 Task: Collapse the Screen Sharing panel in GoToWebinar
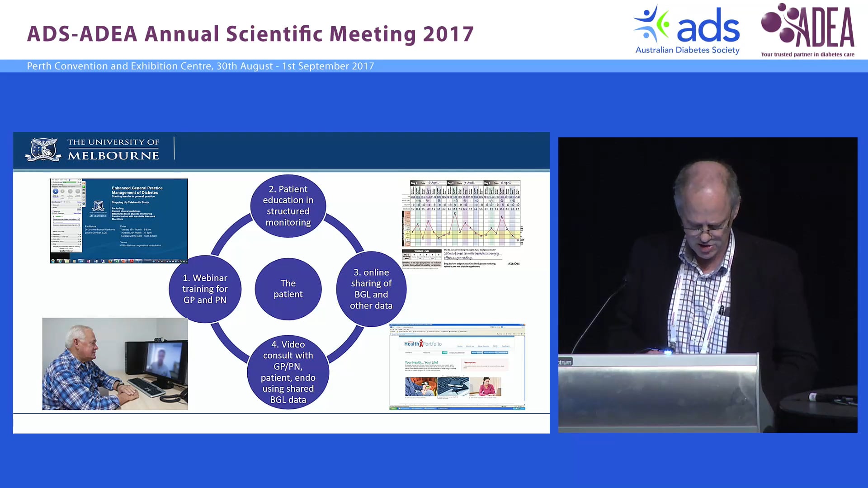[52, 184]
